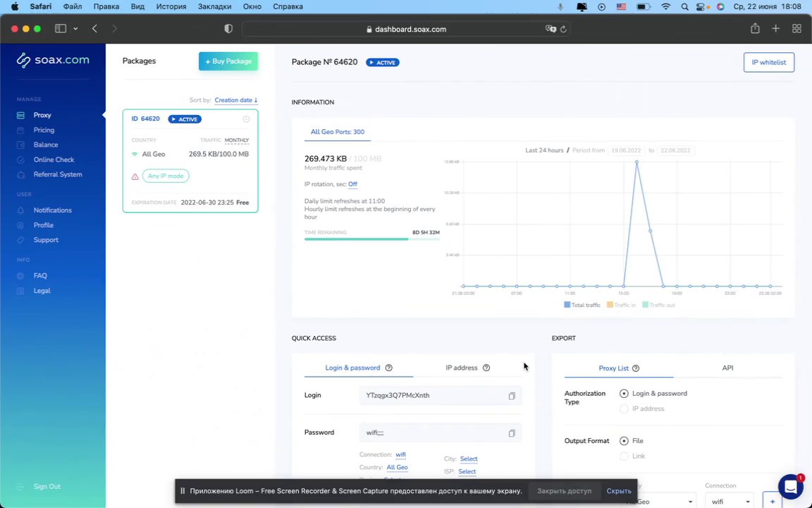Viewport: 812px width, 508px height.
Task: Click the IP whitelist button
Action: (x=769, y=62)
